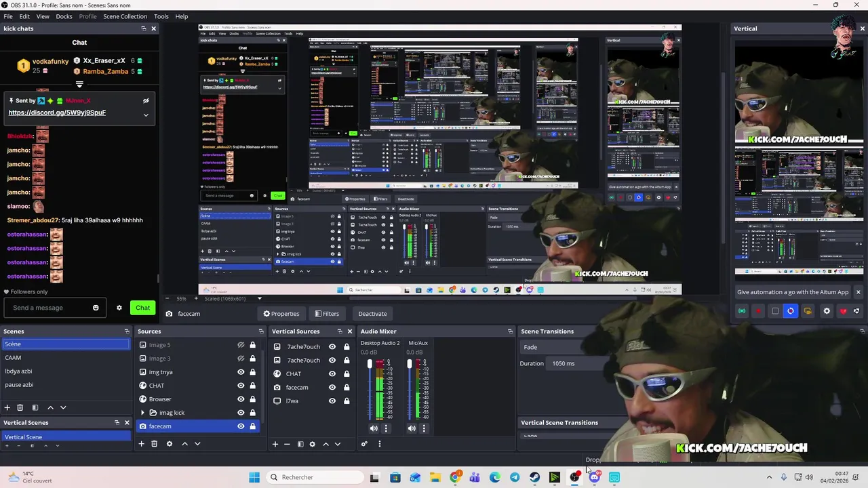The image size is (868, 488).
Task: Hide the imag kick group
Action: 241,413
